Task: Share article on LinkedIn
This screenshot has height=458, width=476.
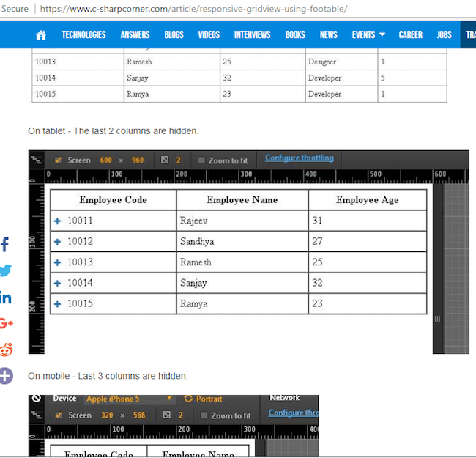Action: point(5,298)
